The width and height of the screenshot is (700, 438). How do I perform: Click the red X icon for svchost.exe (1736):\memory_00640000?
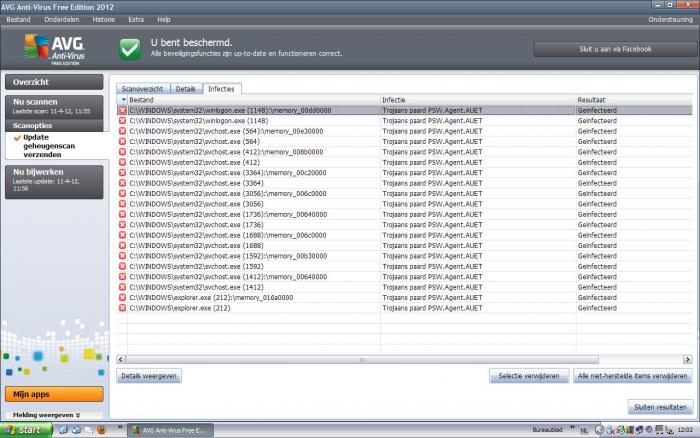coord(122,214)
